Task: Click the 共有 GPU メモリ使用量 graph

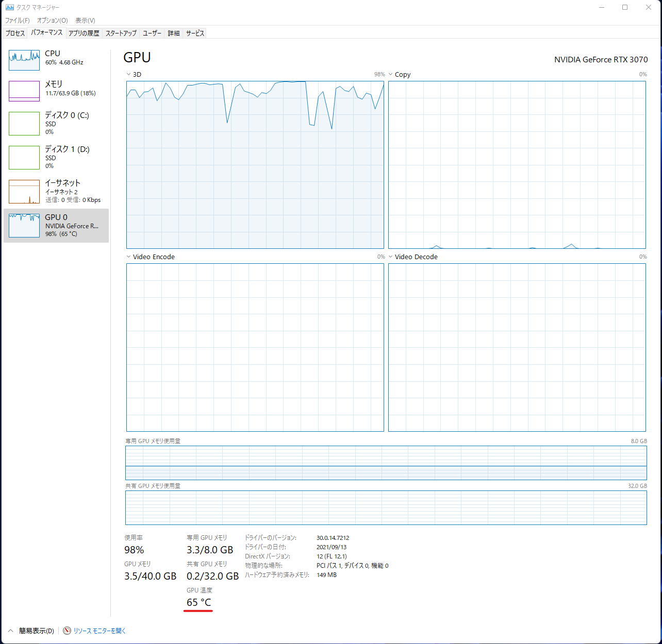Action: (x=386, y=507)
